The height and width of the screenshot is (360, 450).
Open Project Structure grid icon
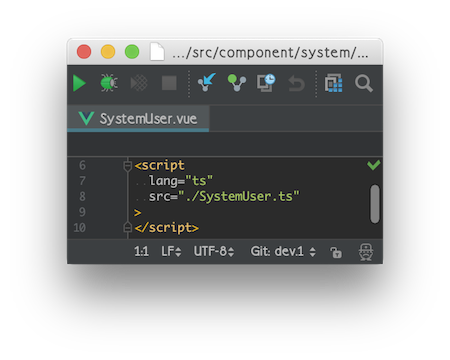tap(333, 83)
